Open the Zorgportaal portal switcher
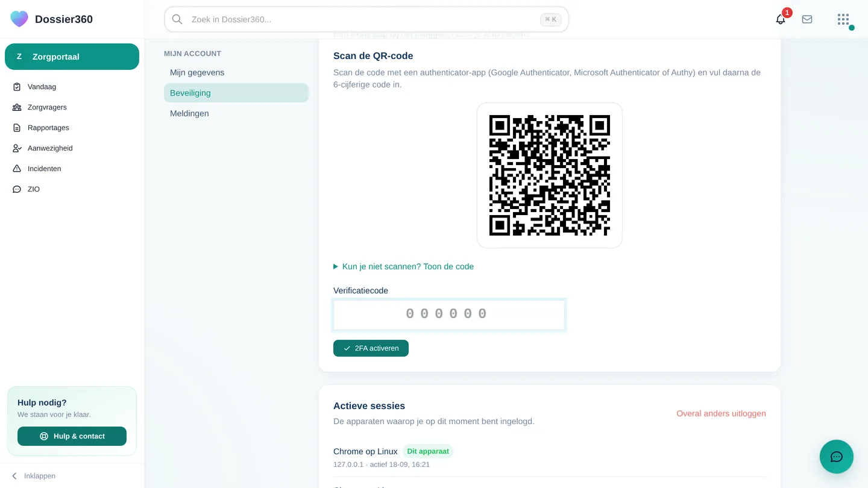868x488 pixels. [72, 57]
